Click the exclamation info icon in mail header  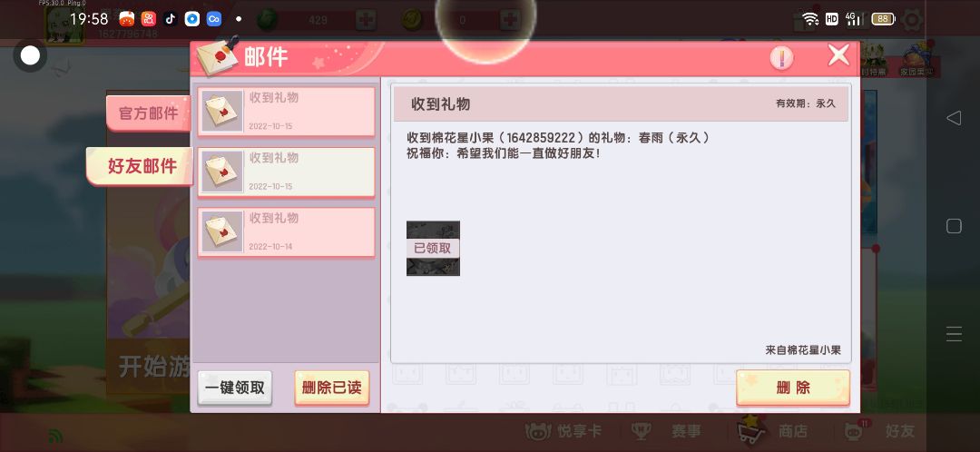(781, 58)
